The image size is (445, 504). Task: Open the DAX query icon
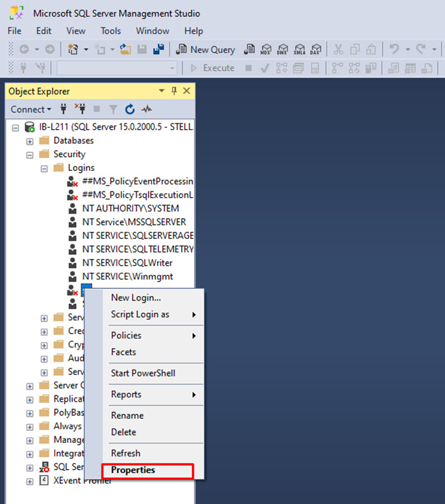(316, 50)
